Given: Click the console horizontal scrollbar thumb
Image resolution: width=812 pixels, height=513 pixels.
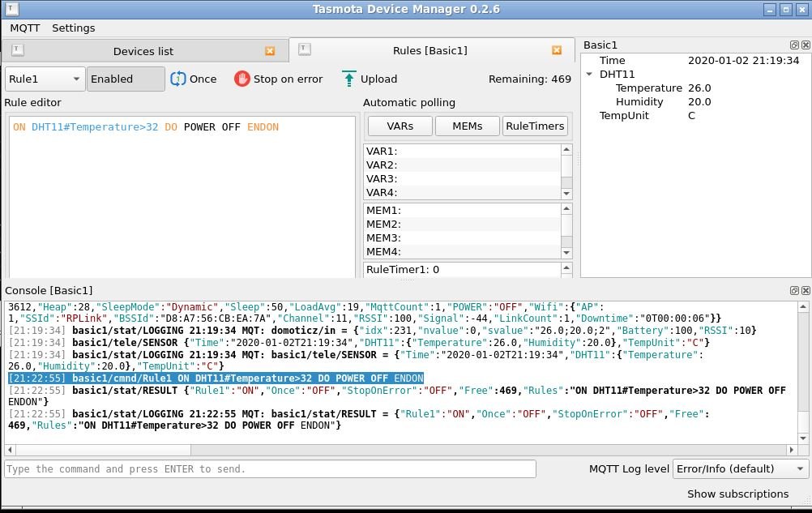Looking at the screenshot, I should click(x=103, y=450).
